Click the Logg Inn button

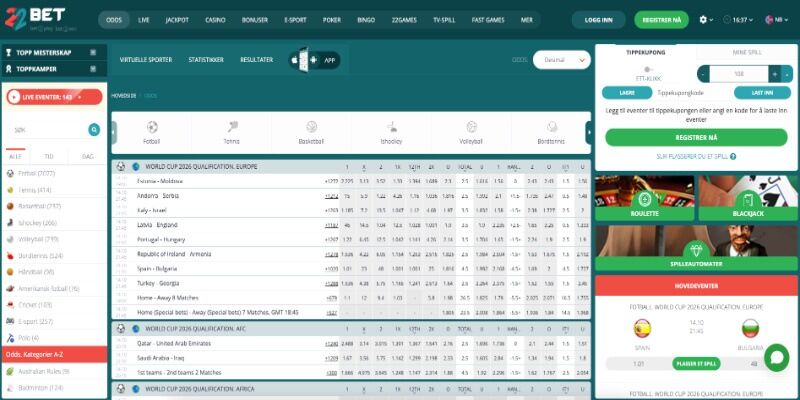coord(598,19)
